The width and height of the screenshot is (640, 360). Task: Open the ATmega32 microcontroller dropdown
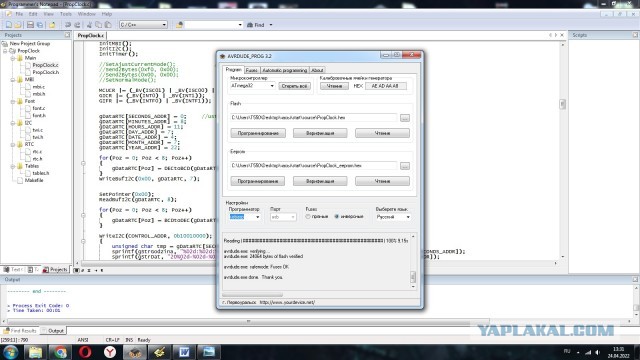pyautogui.click(x=272, y=86)
